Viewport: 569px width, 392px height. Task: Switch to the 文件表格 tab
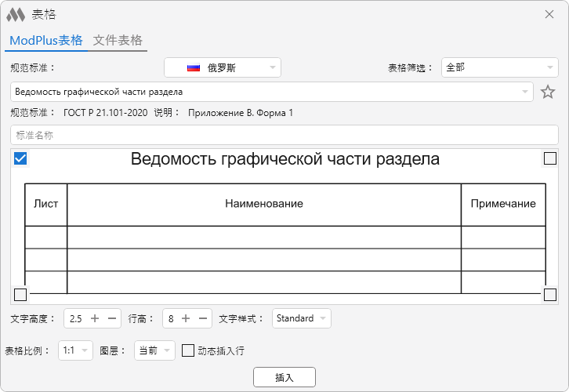pos(118,41)
